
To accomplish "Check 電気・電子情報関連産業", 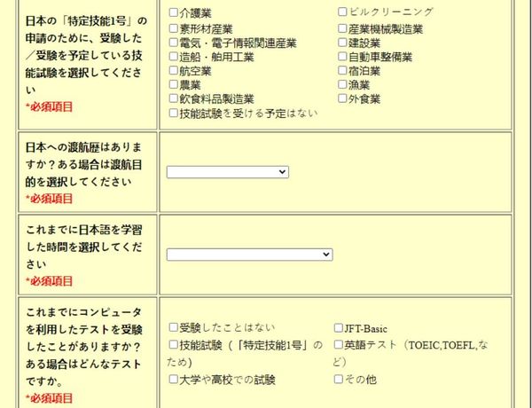I will (x=174, y=43).
